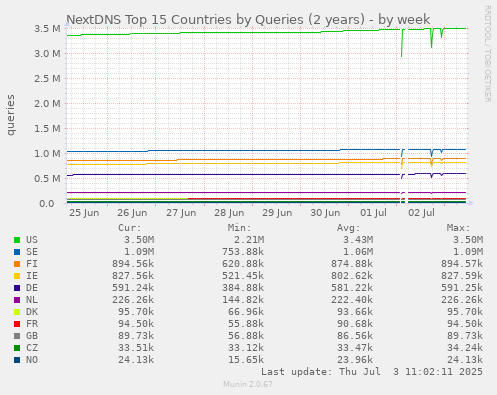The image size is (497, 395).
Task: Click the 'Max:' column header
Action: [x=459, y=228]
